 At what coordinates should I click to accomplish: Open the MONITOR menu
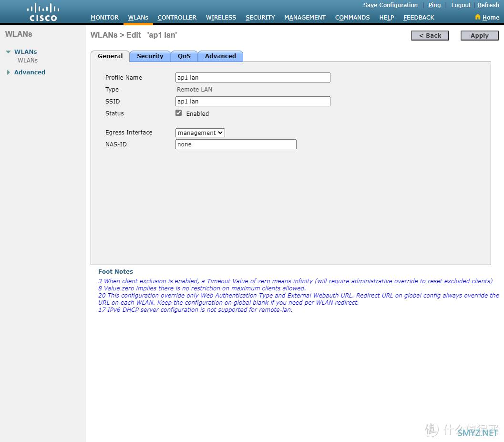tap(104, 17)
